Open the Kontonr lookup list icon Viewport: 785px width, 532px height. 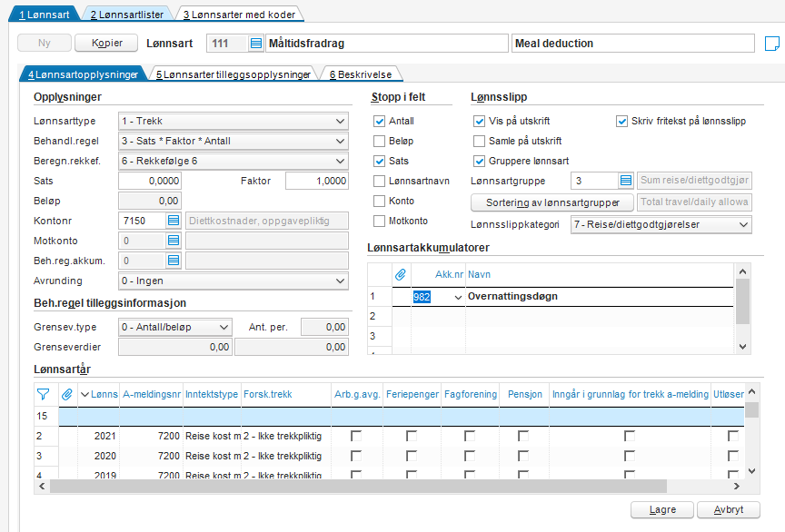click(x=174, y=221)
